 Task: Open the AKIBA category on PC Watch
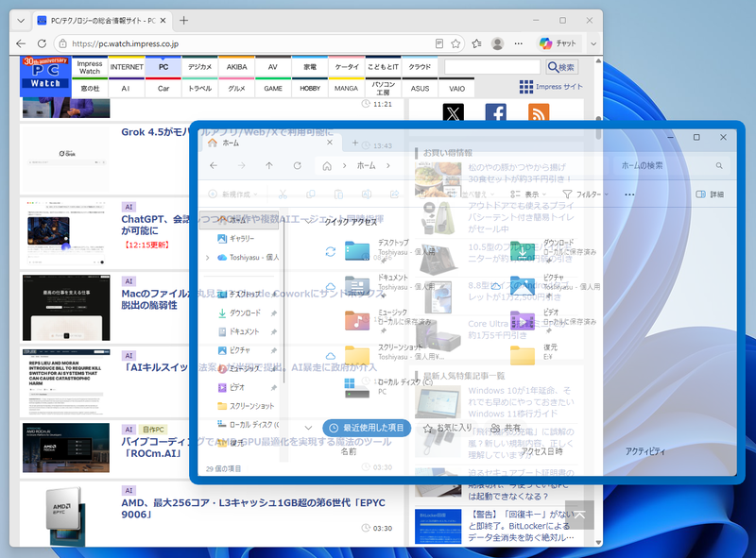pyautogui.click(x=237, y=67)
